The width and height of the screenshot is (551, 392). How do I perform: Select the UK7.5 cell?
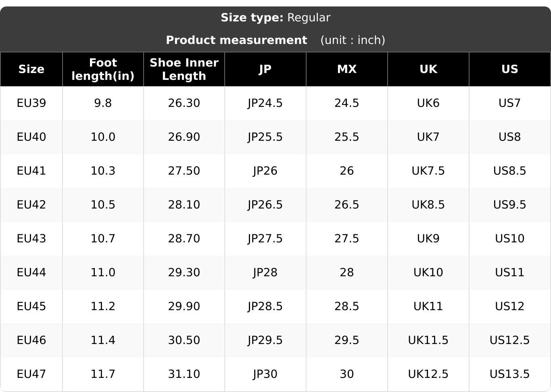click(x=428, y=171)
